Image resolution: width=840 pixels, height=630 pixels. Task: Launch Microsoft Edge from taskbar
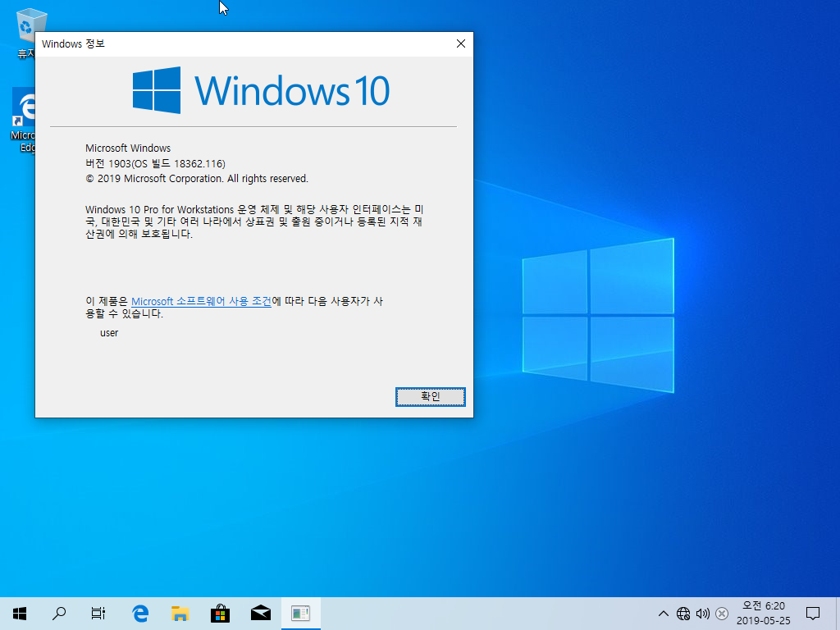tap(140, 614)
